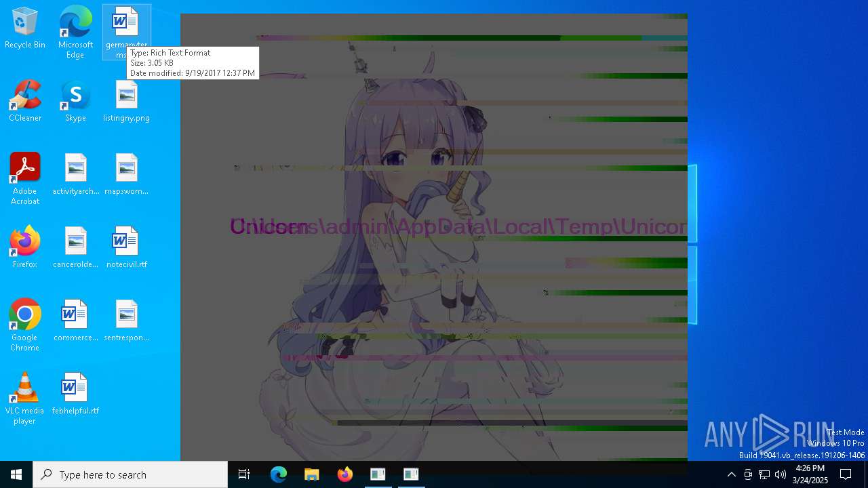868x488 pixels.
Task: Switch to first running app in taskbar
Action: [x=378, y=474]
